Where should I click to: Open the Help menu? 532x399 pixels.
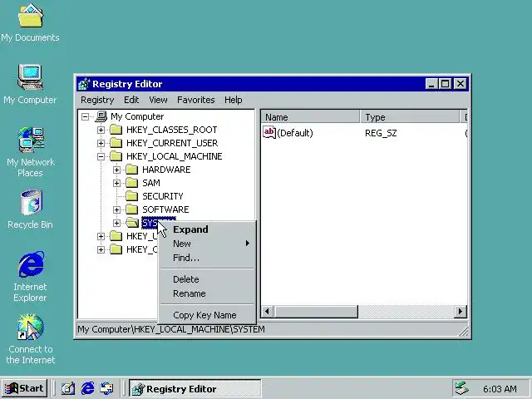click(x=234, y=100)
